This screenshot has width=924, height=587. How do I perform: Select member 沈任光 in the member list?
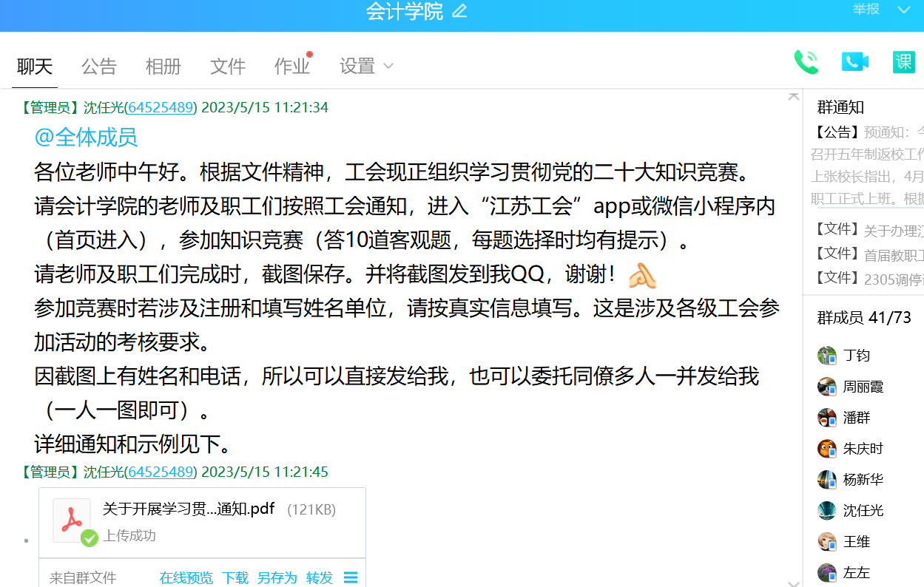point(863,511)
